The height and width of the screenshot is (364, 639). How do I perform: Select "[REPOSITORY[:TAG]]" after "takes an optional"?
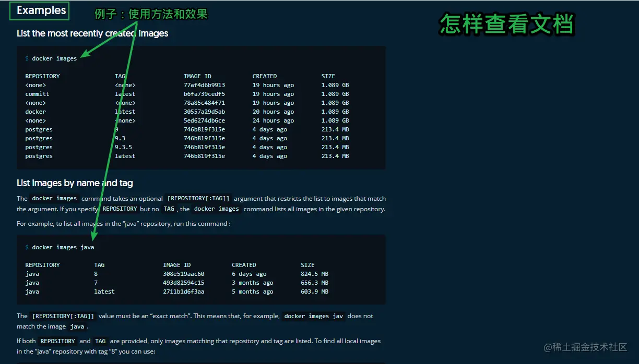pos(198,199)
